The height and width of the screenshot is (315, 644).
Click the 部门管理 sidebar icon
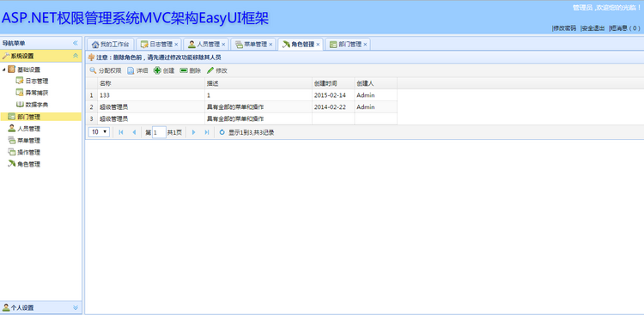tap(11, 117)
